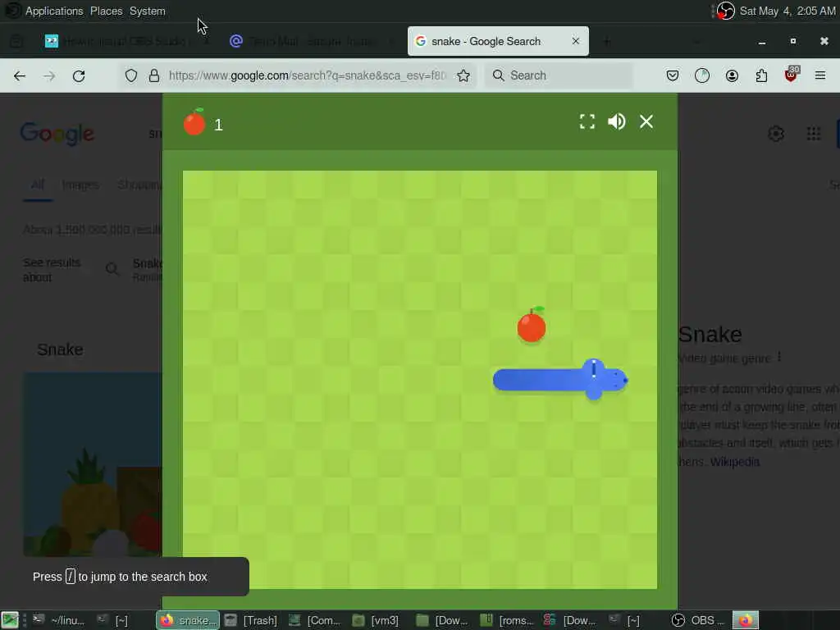Click the magnifier icon beside See results about

(x=112, y=269)
